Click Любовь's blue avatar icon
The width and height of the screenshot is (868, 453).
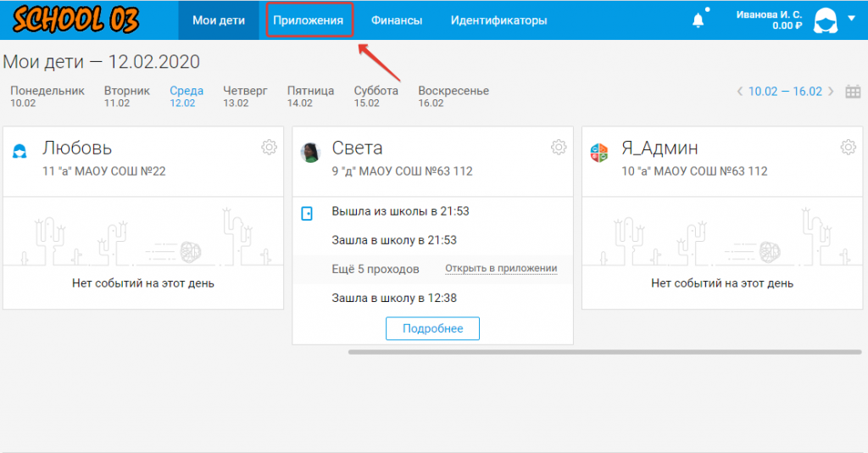(x=19, y=152)
